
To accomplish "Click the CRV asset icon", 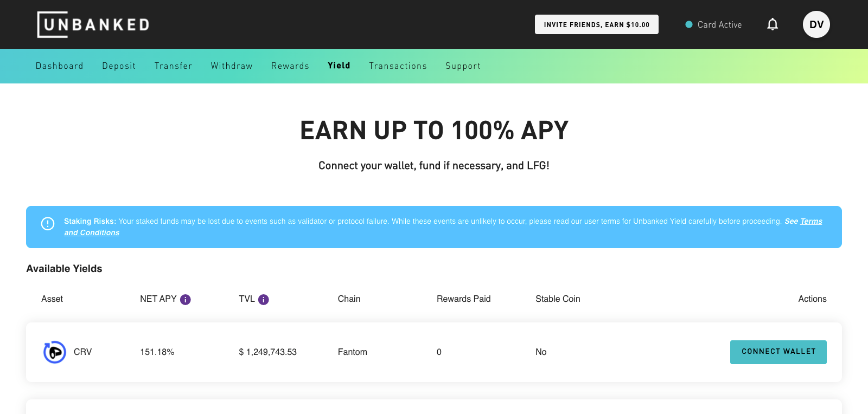I will (x=55, y=352).
